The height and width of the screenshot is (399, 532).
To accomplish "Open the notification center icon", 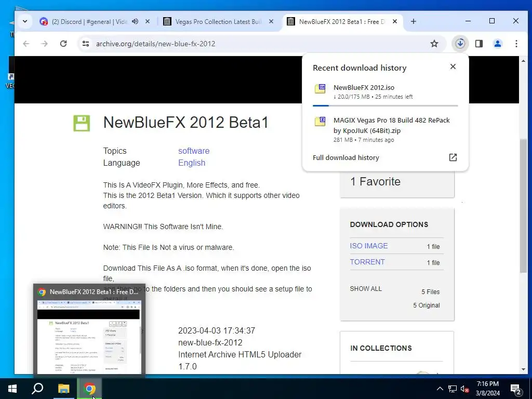I will pos(516,389).
